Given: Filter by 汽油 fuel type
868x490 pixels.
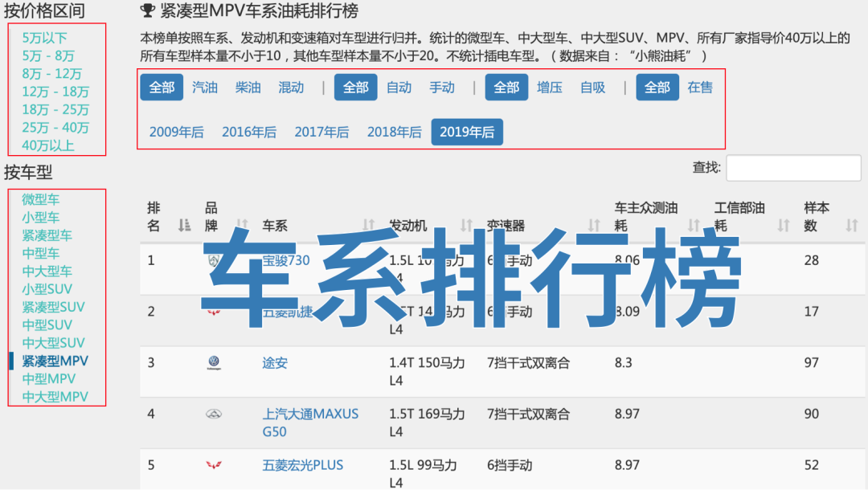Looking at the screenshot, I should [x=205, y=88].
